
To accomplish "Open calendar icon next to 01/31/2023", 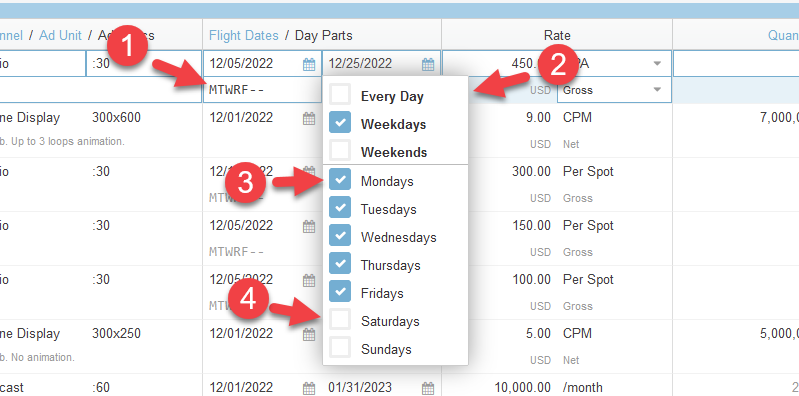I will click(428, 388).
